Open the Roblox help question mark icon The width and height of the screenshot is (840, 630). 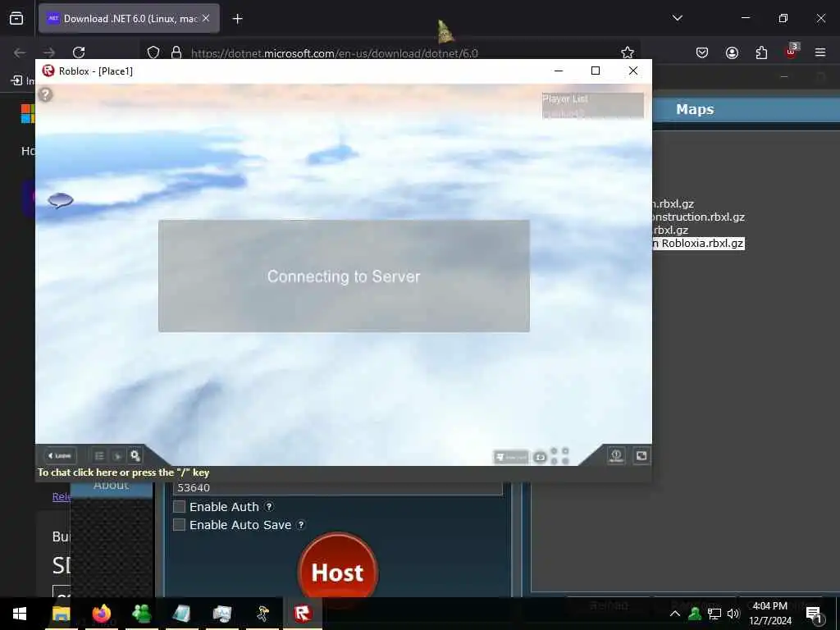(x=46, y=95)
